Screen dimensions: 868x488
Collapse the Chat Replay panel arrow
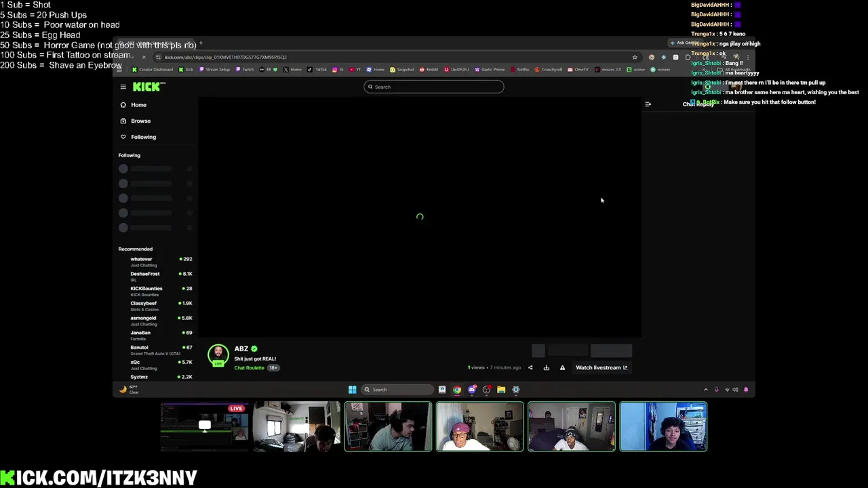648,104
